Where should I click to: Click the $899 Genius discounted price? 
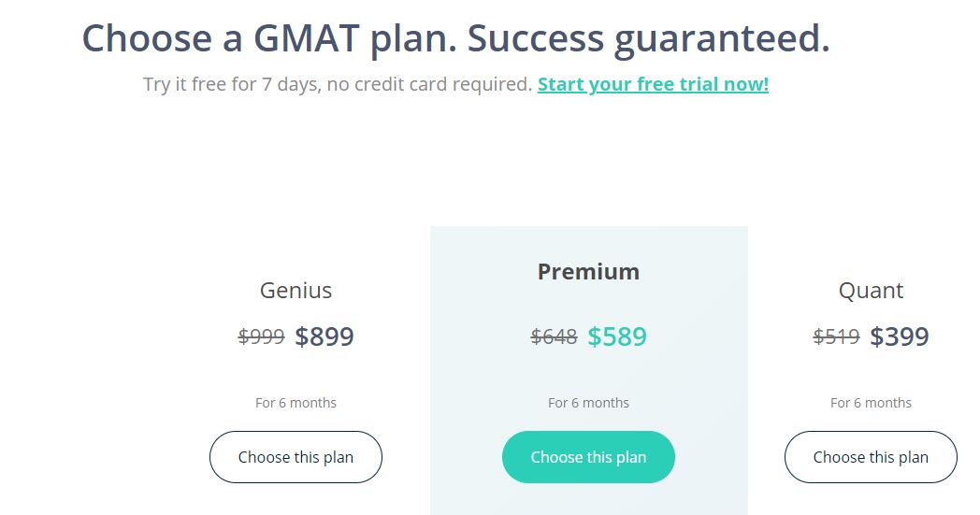pos(324,336)
